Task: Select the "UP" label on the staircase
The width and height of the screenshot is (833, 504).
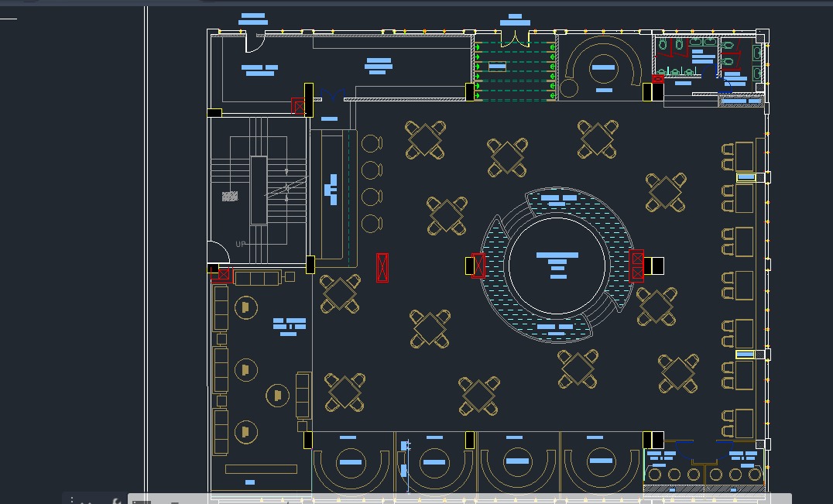Action: tap(241, 244)
